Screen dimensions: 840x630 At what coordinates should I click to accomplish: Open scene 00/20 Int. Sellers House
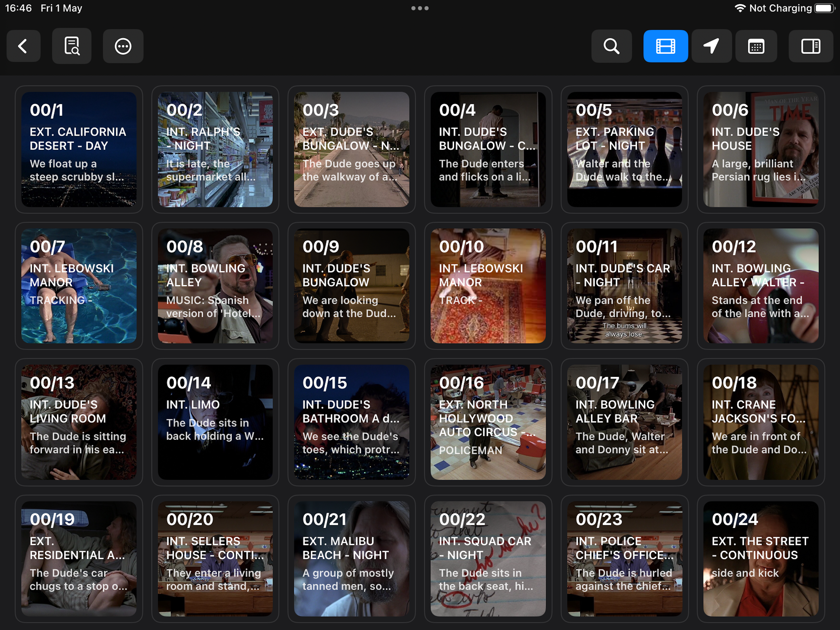click(x=215, y=559)
